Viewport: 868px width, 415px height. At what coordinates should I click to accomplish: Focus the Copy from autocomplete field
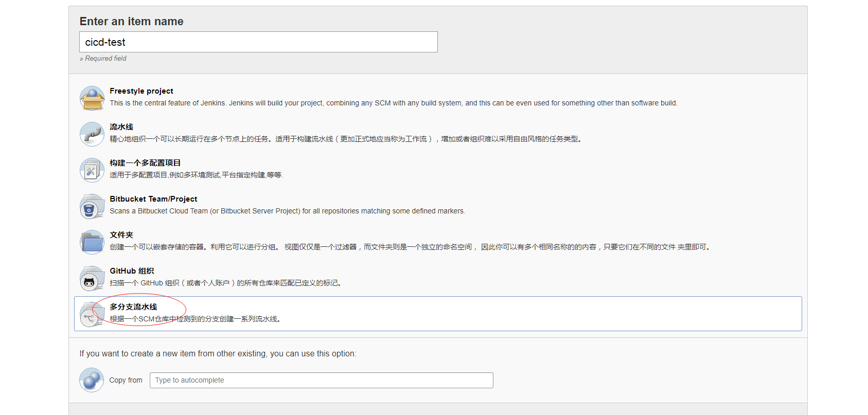point(322,380)
